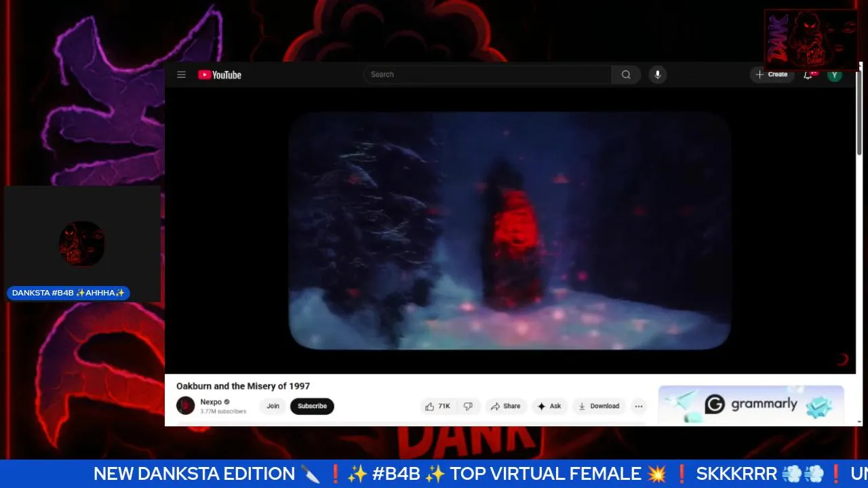Click the DANK logo in the top-right overlay
The image size is (868, 488).
click(811, 39)
